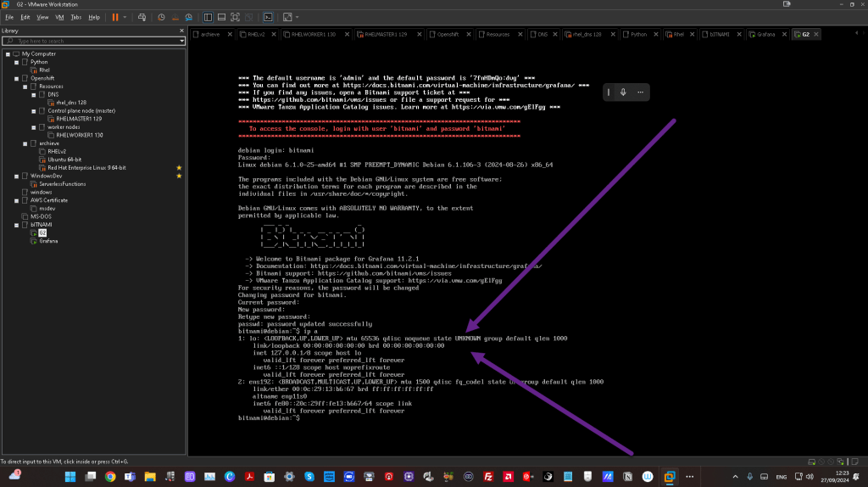Collapse the worker nodes folder
Image resolution: width=868 pixels, height=487 pixels.
pos(34,127)
